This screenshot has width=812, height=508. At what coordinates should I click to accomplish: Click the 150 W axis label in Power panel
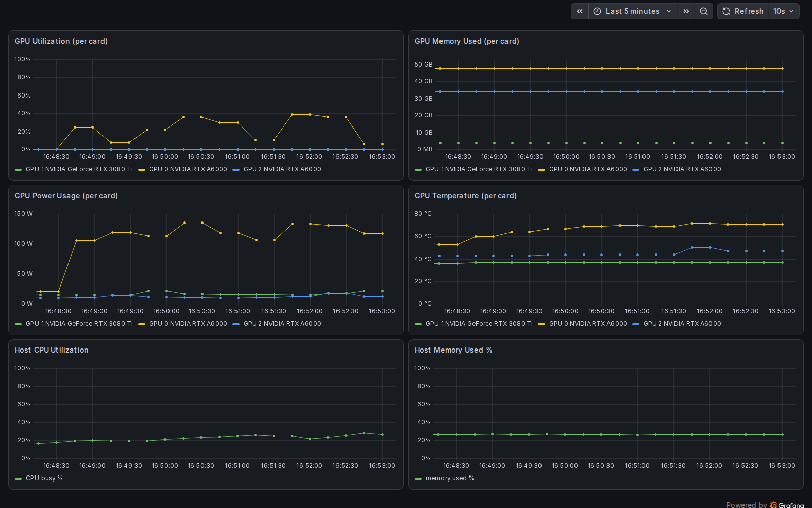[x=23, y=214]
